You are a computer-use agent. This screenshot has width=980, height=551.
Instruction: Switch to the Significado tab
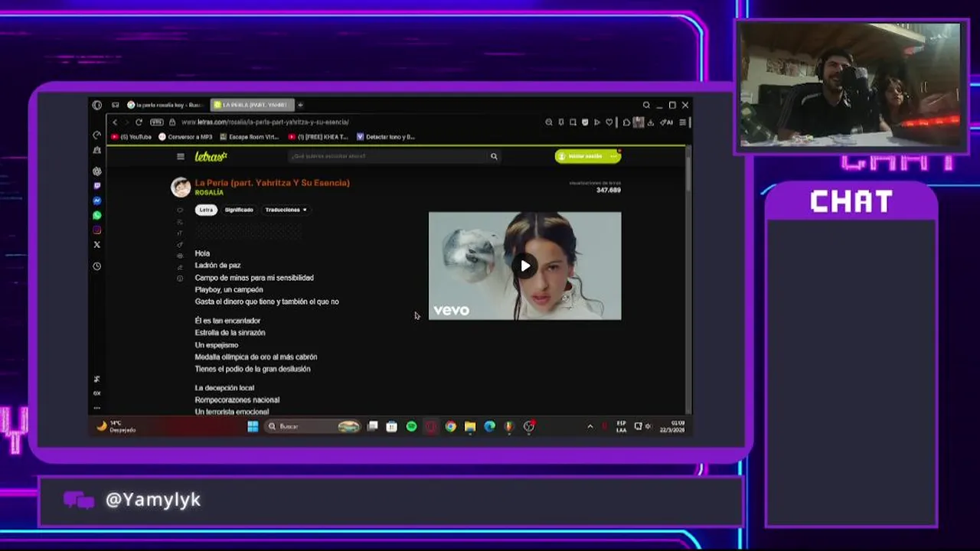239,210
